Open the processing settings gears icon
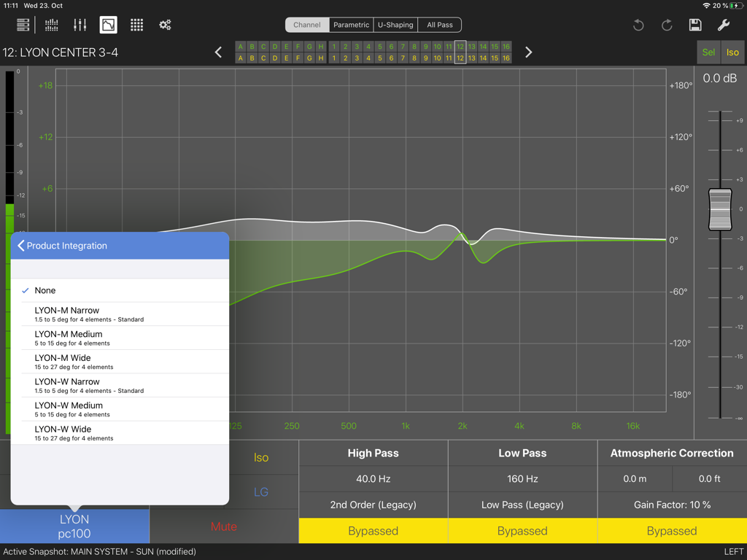 [x=165, y=24]
